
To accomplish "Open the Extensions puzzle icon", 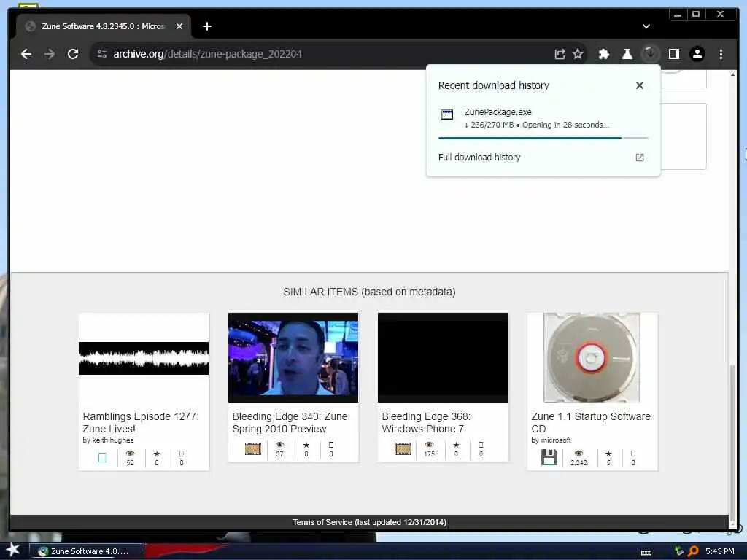I will coord(603,54).
